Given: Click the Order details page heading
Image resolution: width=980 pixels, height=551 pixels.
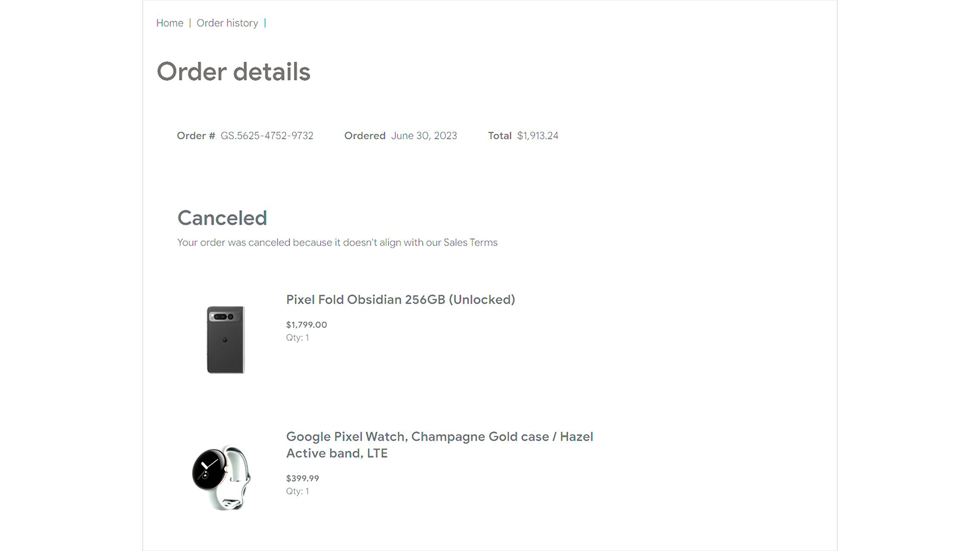Looking at the screenshot, I should [x=233, y=72].
